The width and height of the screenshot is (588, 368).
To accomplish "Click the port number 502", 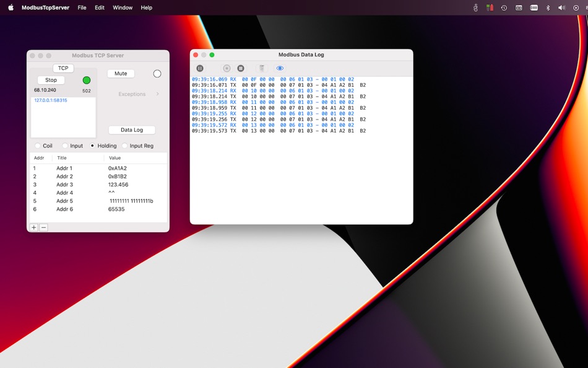I will point(87,91).
